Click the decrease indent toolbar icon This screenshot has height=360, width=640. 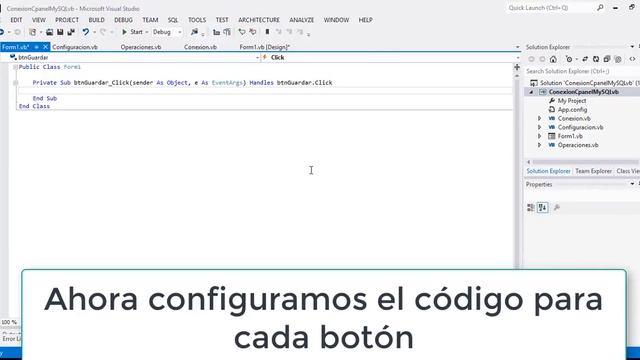[216, 32]
